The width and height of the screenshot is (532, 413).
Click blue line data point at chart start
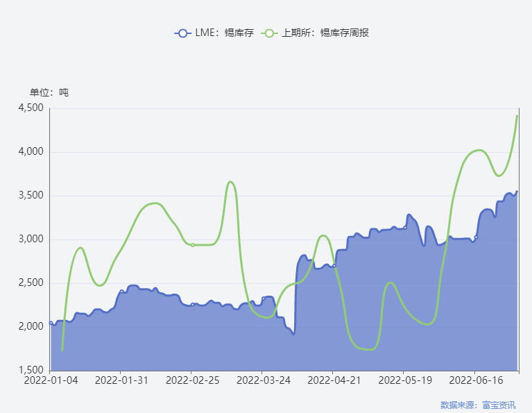coord(51,323)
